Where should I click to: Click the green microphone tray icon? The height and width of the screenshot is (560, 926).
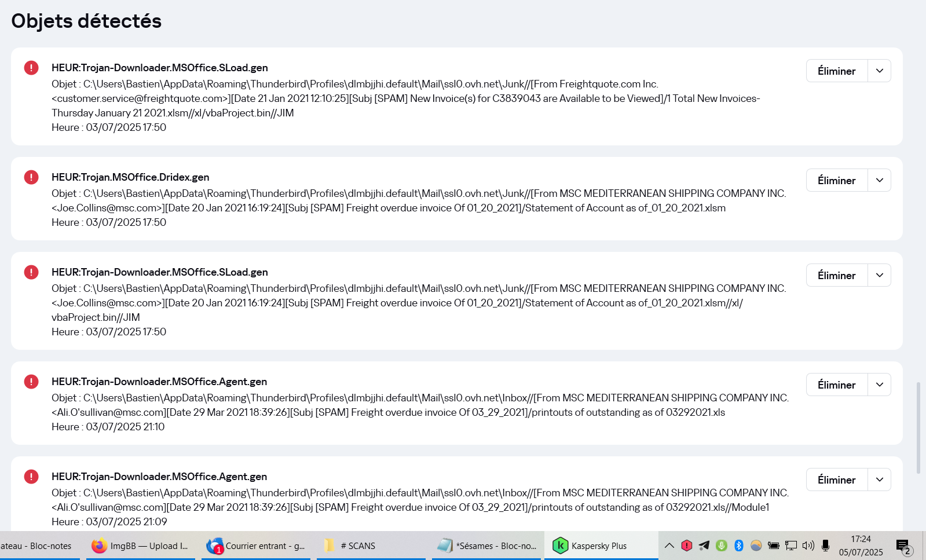722,546
